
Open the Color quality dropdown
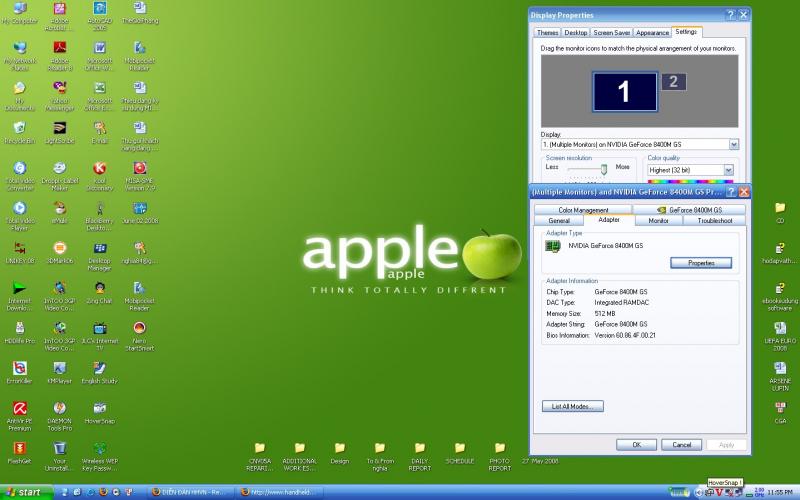coord(727,170)
